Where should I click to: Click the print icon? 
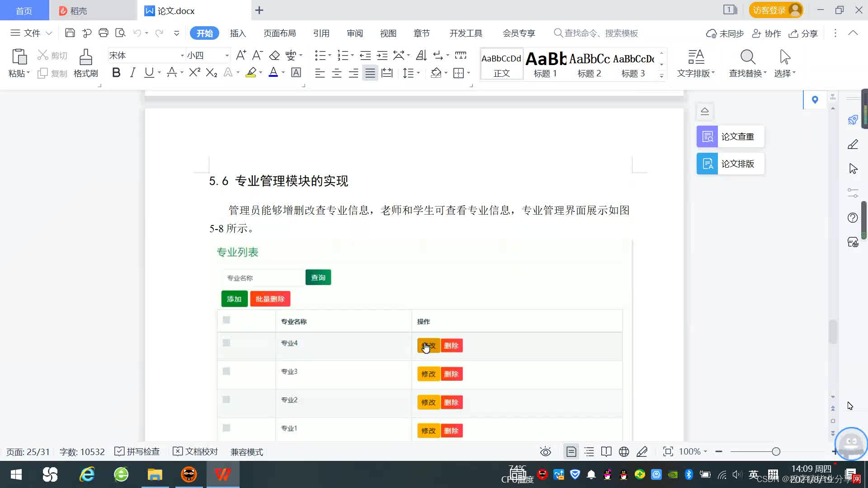pyautogui.click(x=104, y=33)
